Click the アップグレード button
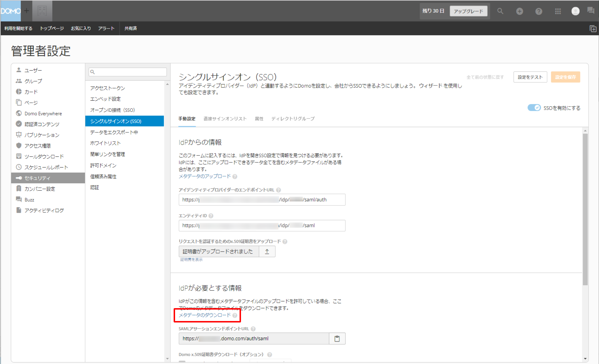599x364 pixels. 468,11
